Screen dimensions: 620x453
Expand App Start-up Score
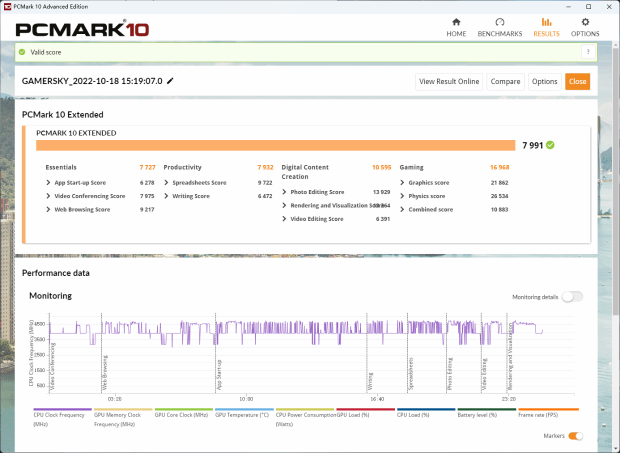pyautogui.click(x=48, y=183)
